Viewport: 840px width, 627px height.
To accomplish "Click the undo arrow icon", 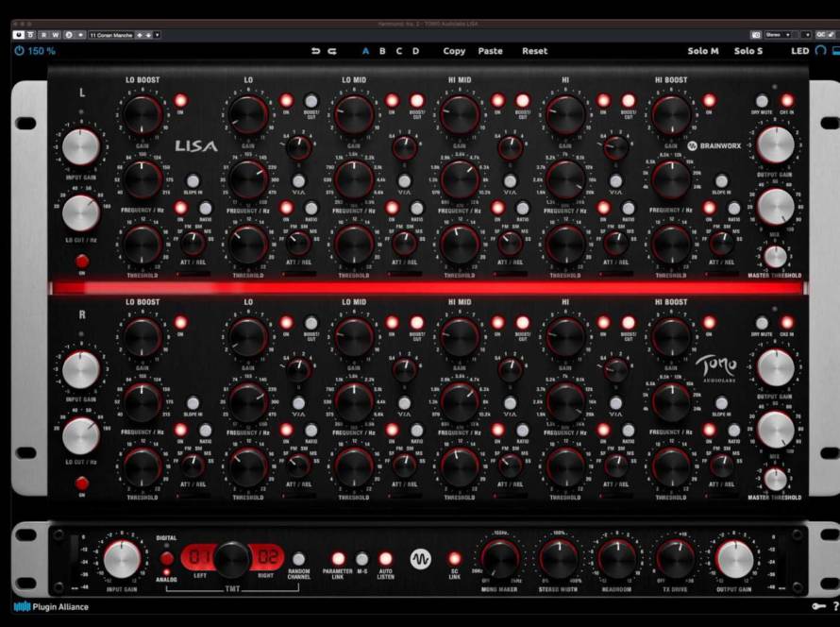I will tap(315, 51).
